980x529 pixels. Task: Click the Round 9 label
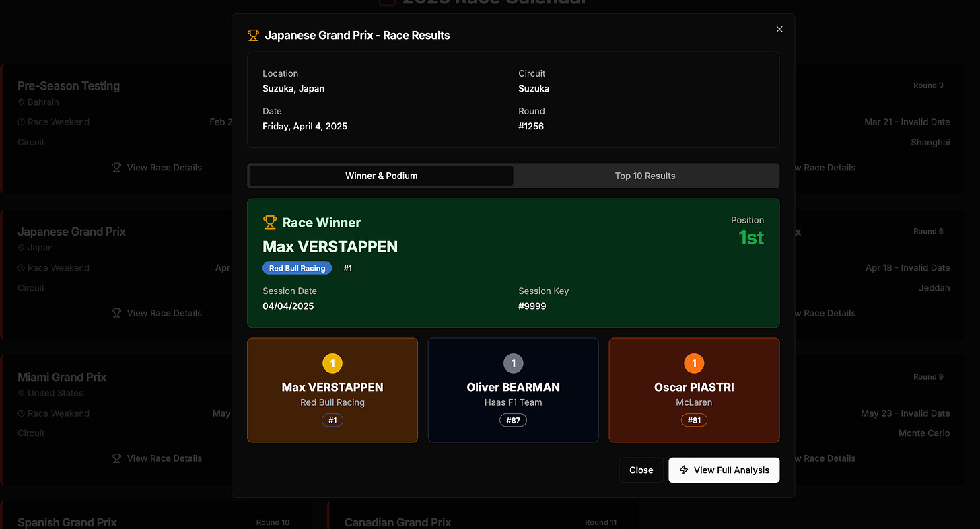tap(928, 377)
